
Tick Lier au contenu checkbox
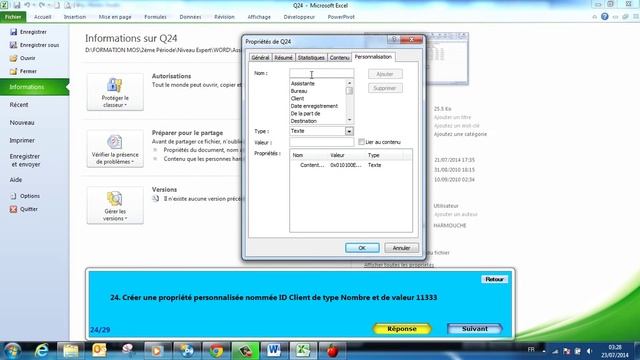pos(361,142)
